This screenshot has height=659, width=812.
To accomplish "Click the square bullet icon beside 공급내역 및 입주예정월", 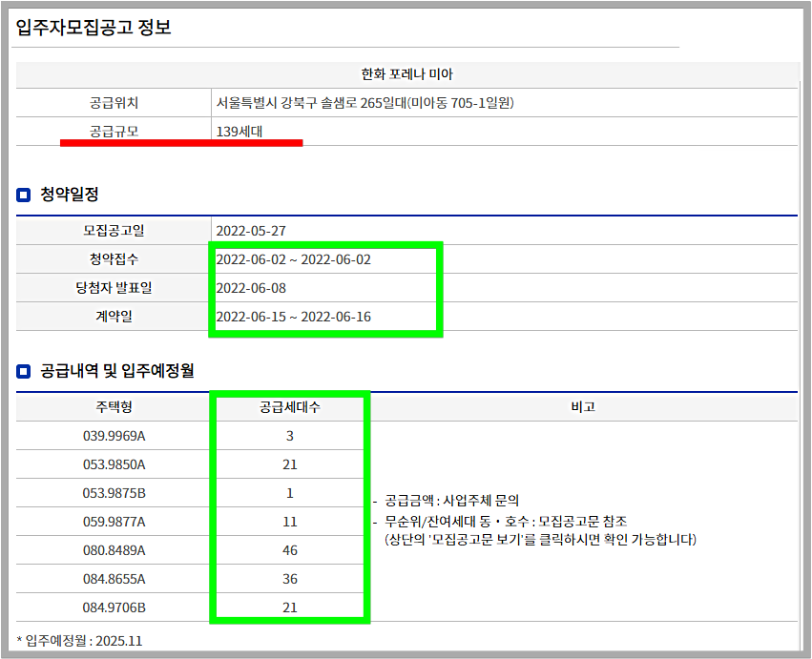I will 23,371.
